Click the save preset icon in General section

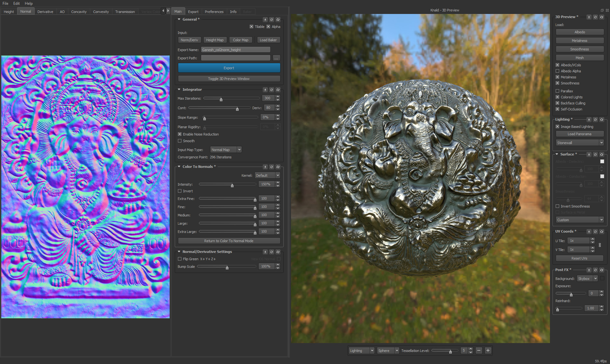coord(265,20)
